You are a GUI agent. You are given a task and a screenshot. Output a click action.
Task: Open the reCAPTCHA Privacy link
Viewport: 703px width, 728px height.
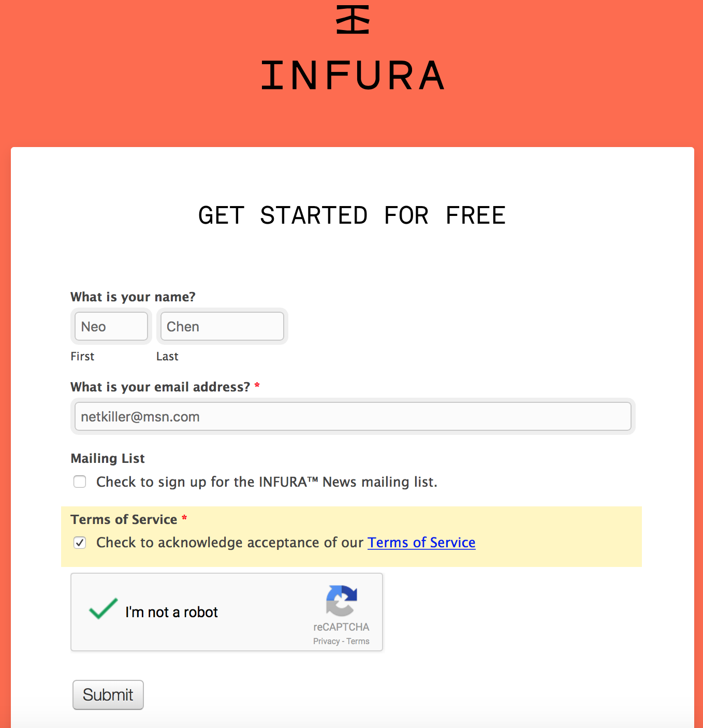click(x=326, y=641)
